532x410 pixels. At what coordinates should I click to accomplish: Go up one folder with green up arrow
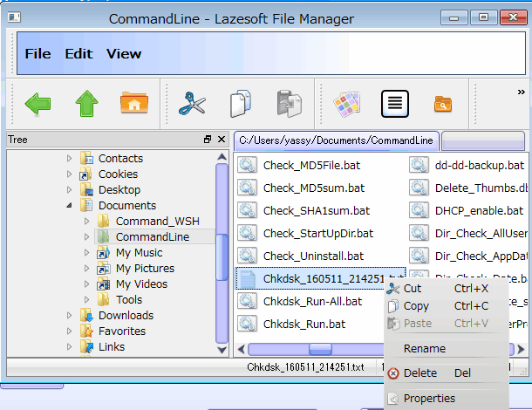click(86, 104)
